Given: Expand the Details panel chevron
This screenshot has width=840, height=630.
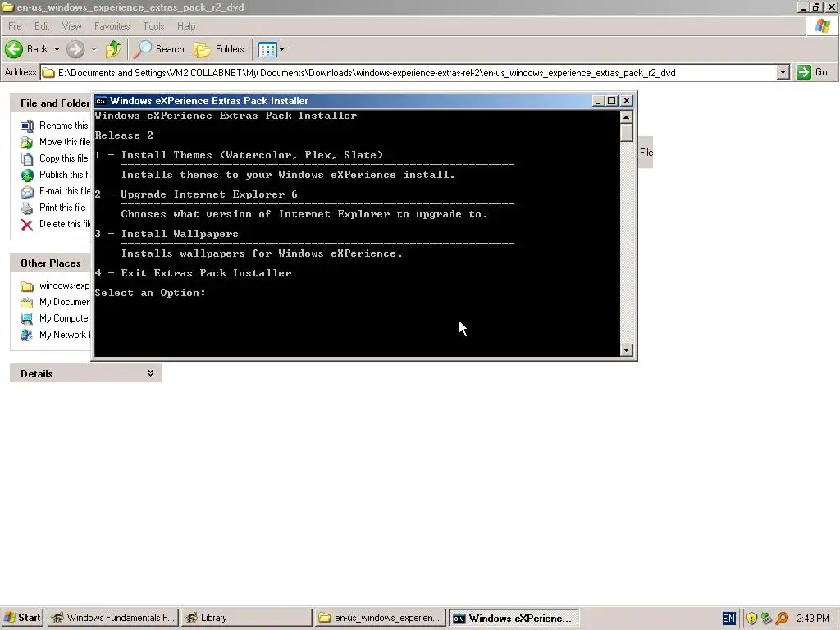Looking at the screenshot, I should [x=151, y=373].
